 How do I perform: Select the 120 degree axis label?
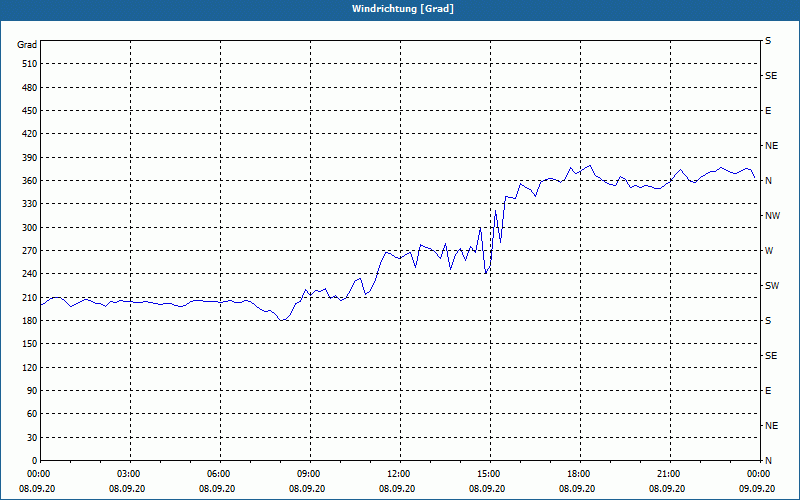click(30, 367)
